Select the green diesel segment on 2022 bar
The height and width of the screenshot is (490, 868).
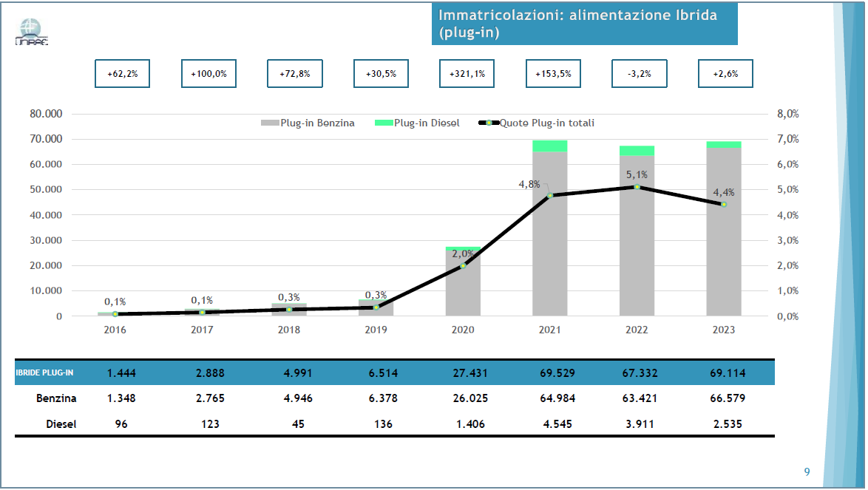637,151
